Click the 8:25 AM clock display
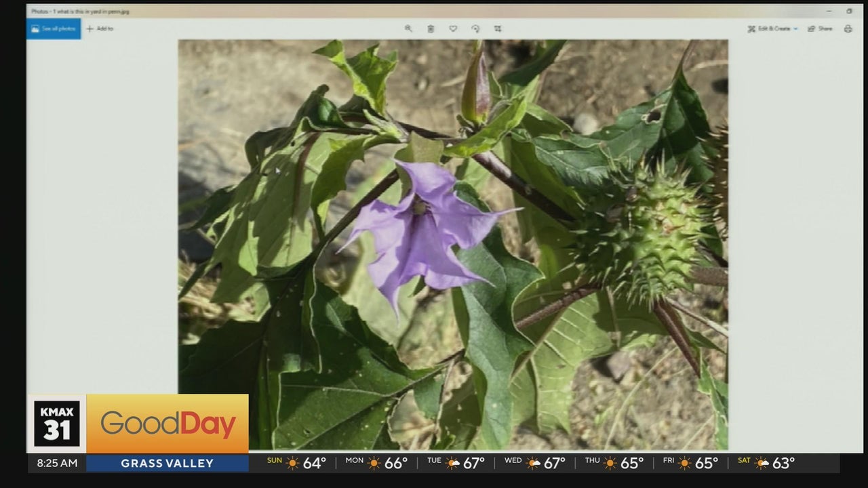 57,464
